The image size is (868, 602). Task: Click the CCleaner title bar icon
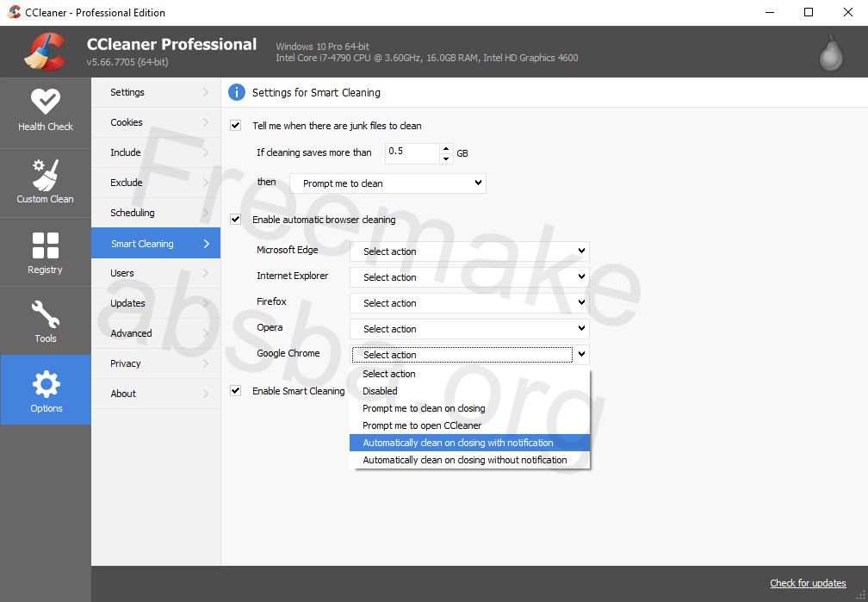(x=14, y=12)
